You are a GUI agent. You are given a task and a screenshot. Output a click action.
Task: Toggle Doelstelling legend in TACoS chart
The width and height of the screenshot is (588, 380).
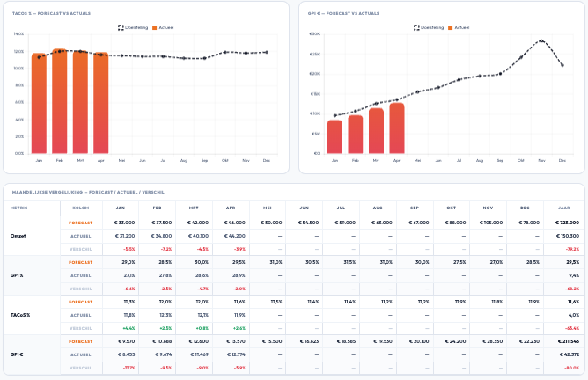[x=135, y=27]
